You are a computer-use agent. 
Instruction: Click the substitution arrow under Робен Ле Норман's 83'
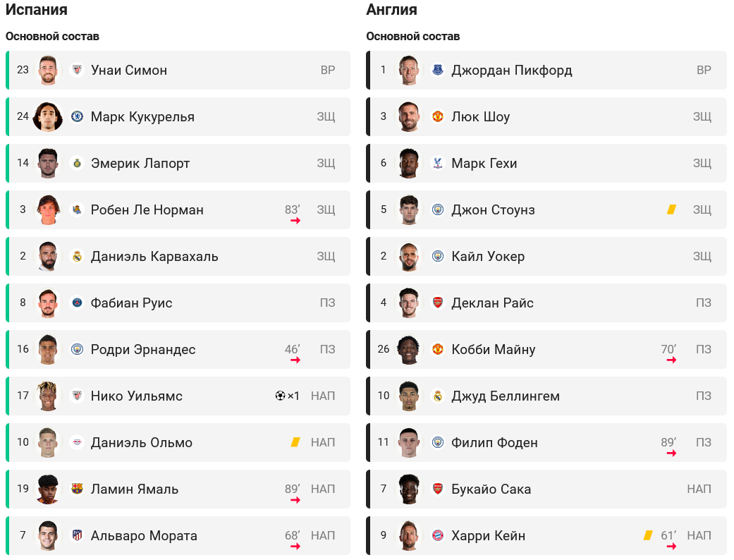click(x=295, y=221)
